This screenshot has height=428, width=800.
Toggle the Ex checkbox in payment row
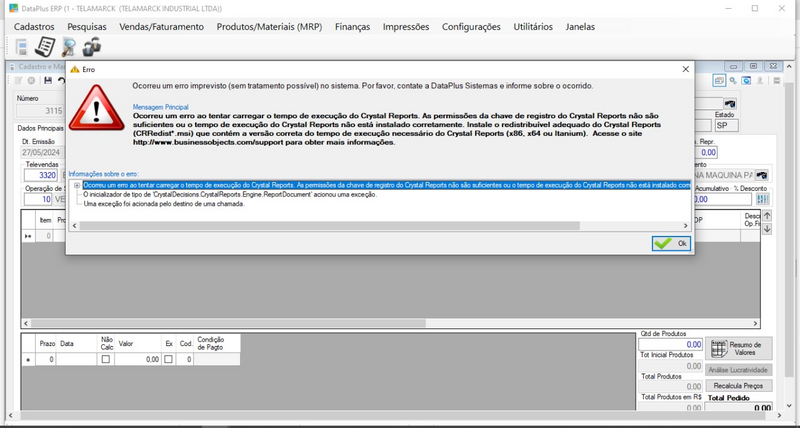coord(168,359)
